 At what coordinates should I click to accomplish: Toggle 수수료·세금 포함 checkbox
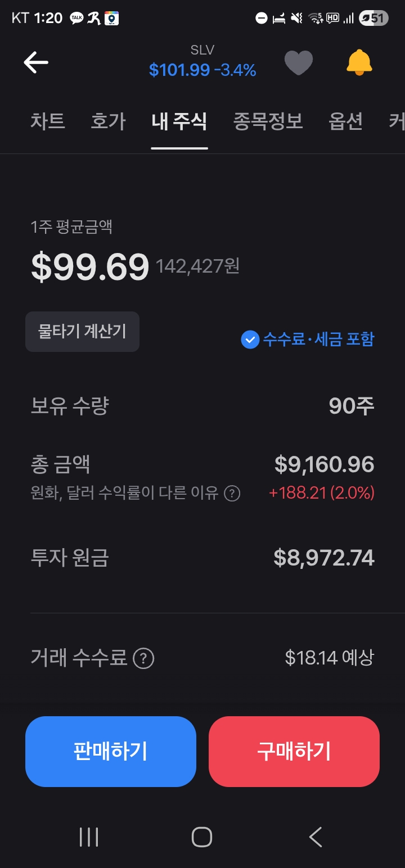[250, 340]
